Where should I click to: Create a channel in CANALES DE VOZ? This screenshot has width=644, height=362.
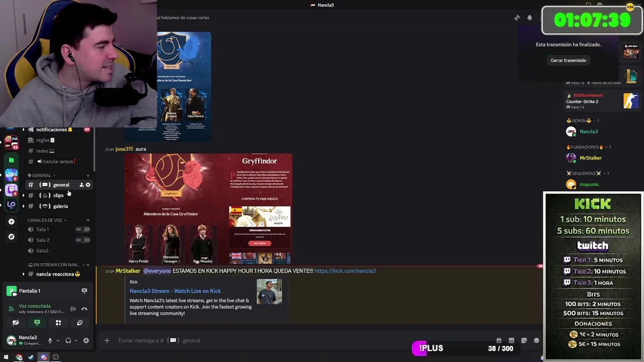88,220
